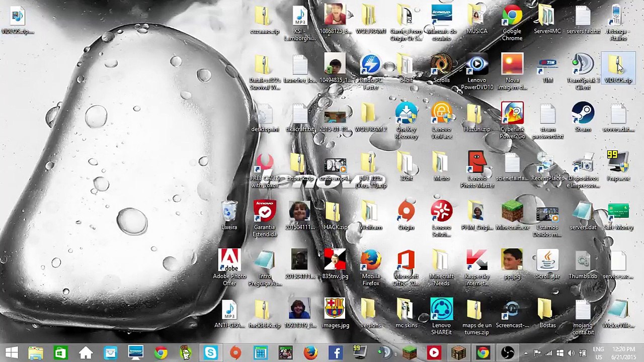Select the steam password.txt file
This screenshot has width=644, height=362.
click(547, 121)
